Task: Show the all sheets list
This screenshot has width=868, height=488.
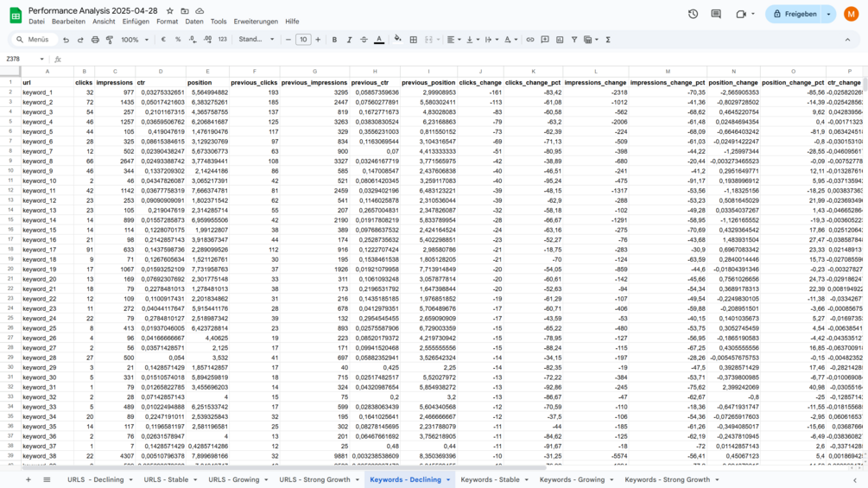Action: [x=47, y=479]
